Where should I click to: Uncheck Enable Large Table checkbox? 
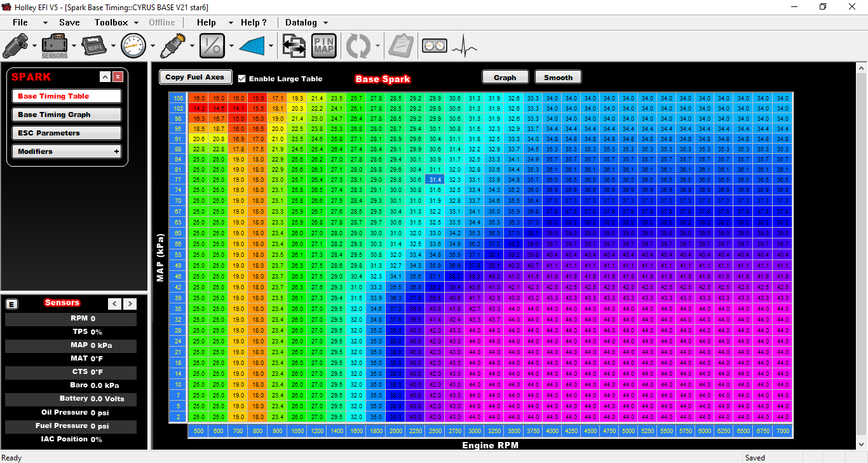(x=241, y=78)
